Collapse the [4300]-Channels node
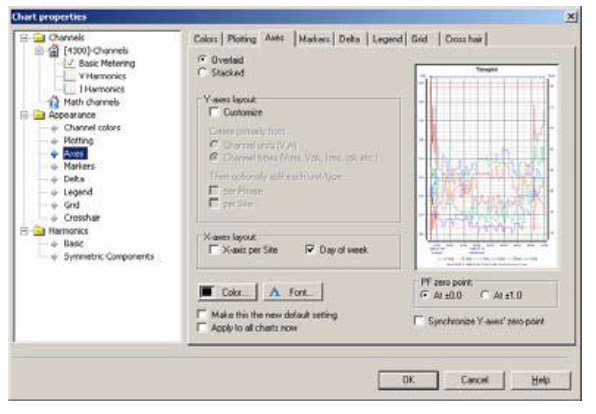The image size is (596, 414). (39, 51)
